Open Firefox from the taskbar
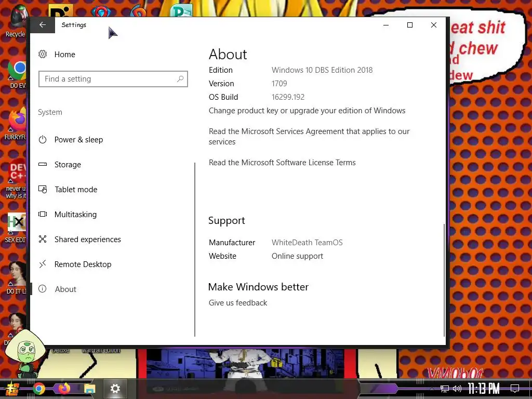 tap(64, 389)
